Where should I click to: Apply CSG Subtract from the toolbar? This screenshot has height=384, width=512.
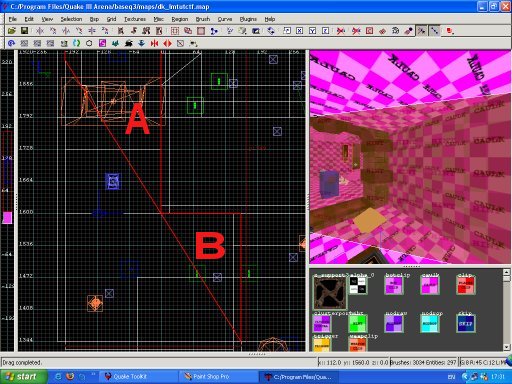coord(175,31)
